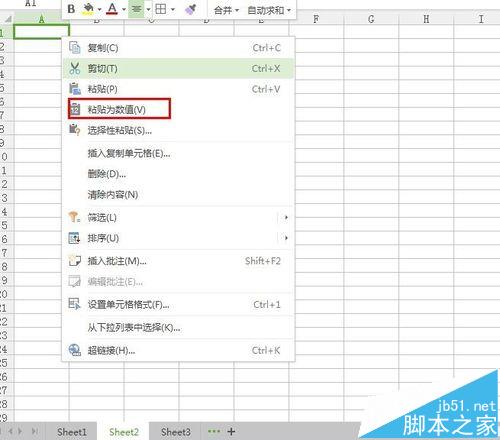Click the borders grid icon

pos(161,9)
